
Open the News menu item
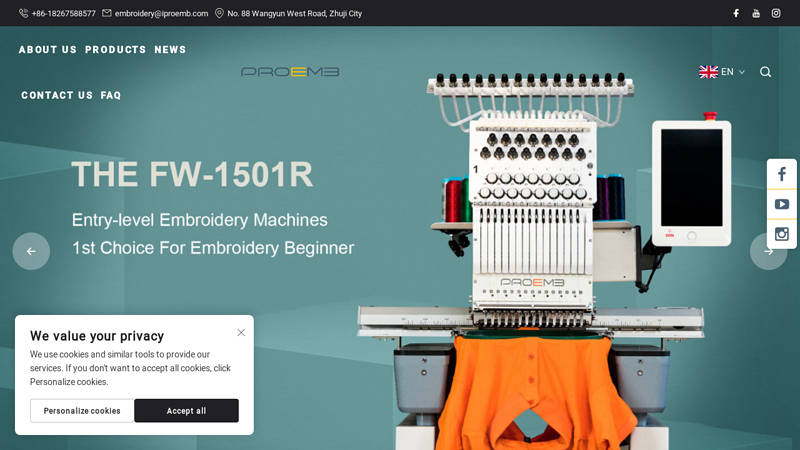click(x=170, y=49)
